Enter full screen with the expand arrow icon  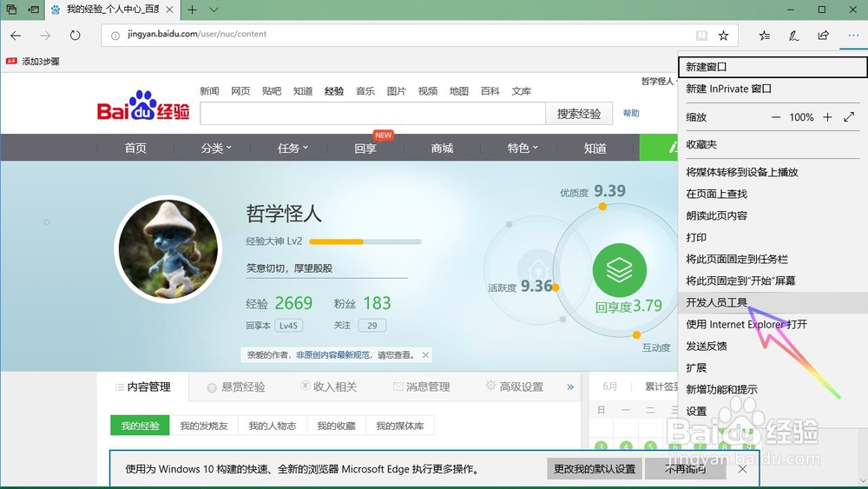849,117
